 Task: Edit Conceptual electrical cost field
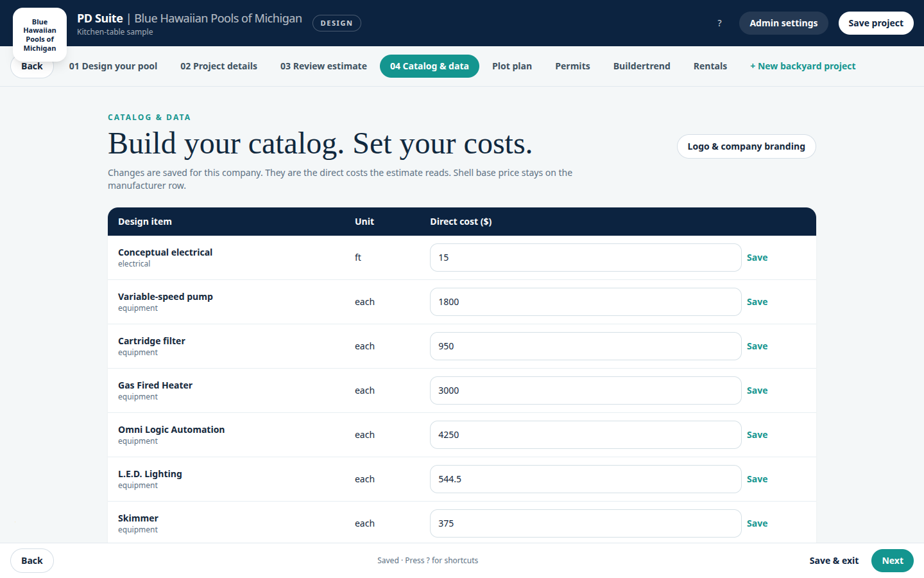[586, 258]
